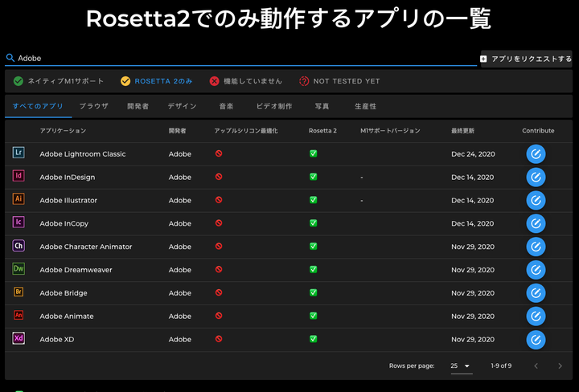The height and width of the screenshot is (392, 579).
Task: Click the Adobe InCopy name
Action: coord(64,223)
